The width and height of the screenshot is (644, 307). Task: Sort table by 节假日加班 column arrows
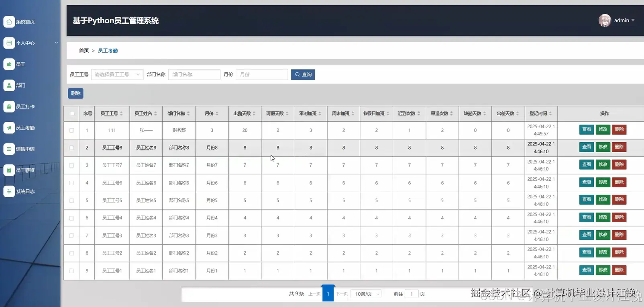coord(388,114)
